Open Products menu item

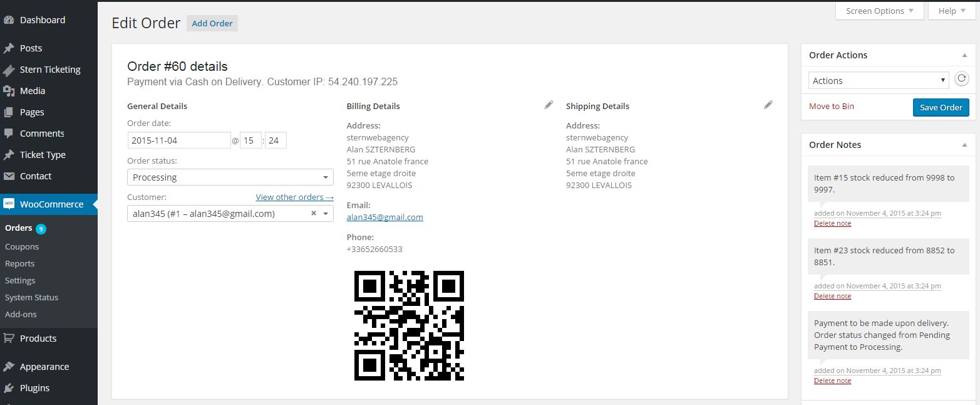(x=49, y=339)
